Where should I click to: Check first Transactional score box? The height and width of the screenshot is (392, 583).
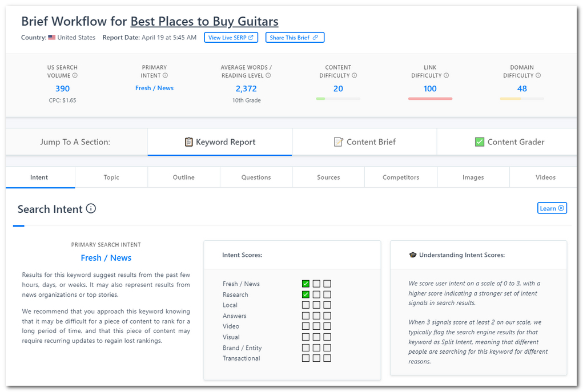pyautogui.click(x=305, y=358)
